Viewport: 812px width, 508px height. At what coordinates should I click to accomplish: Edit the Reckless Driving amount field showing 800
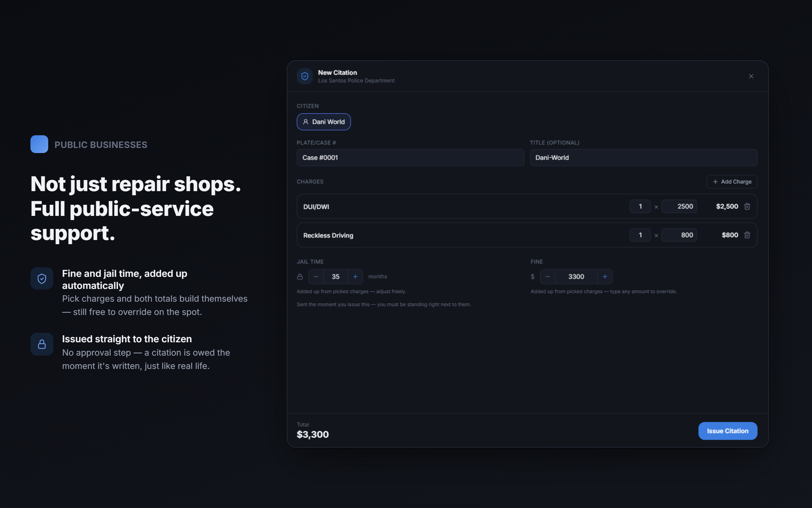(679, 235)
